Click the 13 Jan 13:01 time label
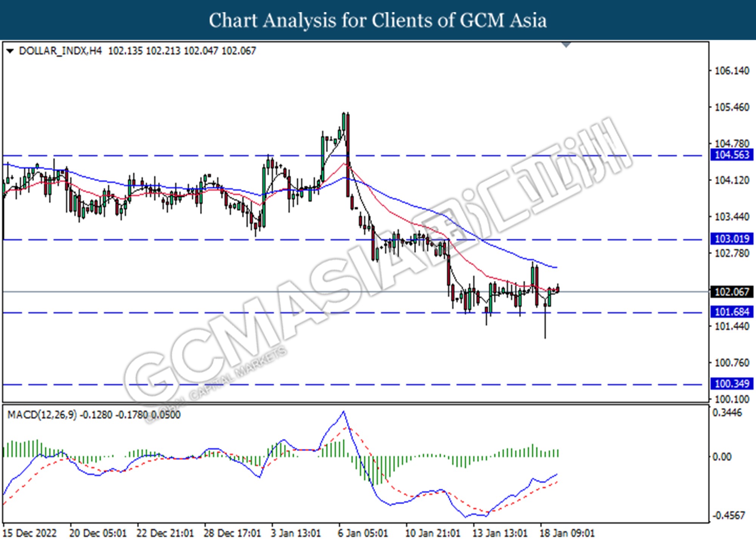Image resolution: width=756 pixels, height=540 pixels. [500, 533]
